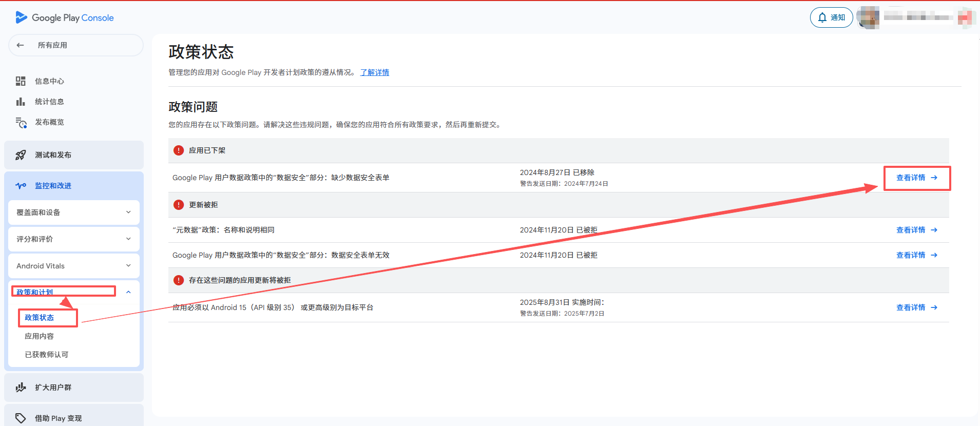Collapse the 政策和计划 section chevron
This screenshot has height=426, width=980.
pos(128,292)
